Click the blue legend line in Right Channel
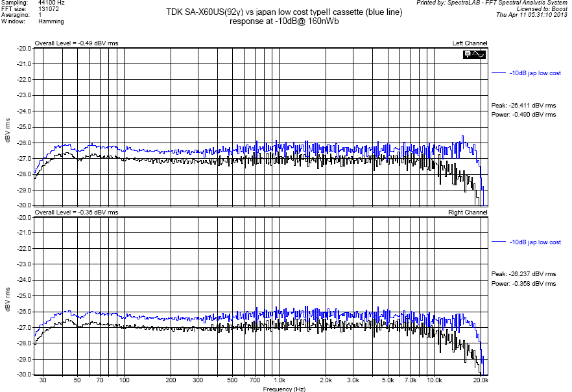 tap(499, 242)
